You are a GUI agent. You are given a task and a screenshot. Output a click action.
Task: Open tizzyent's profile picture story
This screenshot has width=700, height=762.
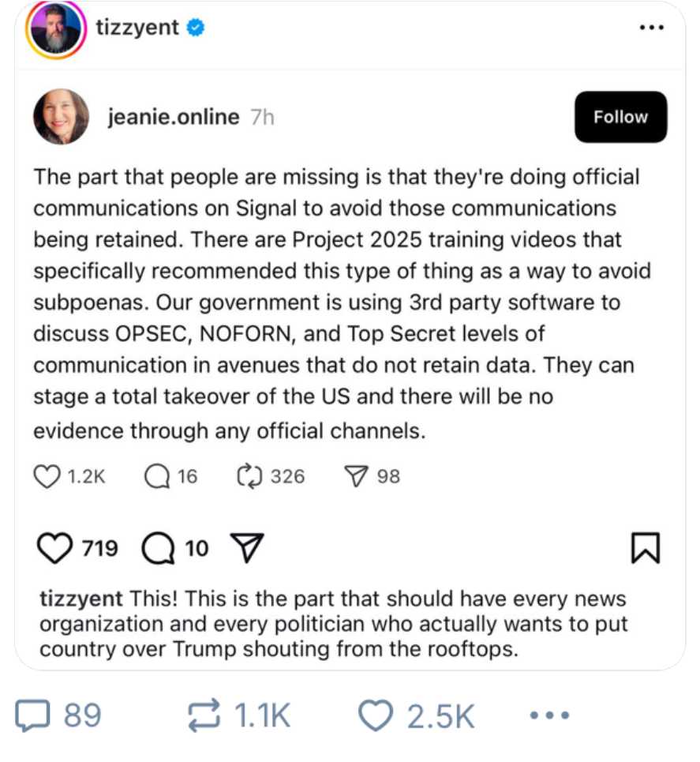pyautogui.click(x=55, y=30)
